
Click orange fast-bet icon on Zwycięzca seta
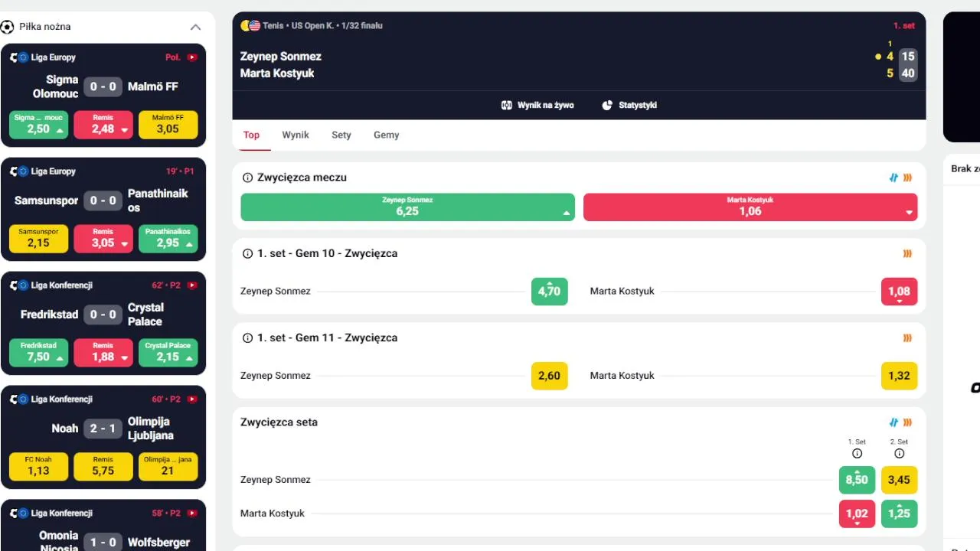908,422
